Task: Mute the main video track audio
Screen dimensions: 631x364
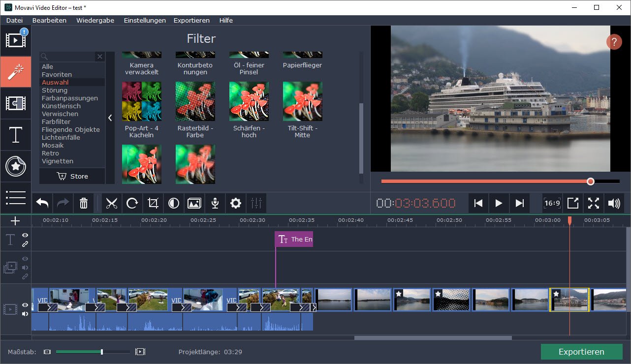Action: tap(25, 314)
